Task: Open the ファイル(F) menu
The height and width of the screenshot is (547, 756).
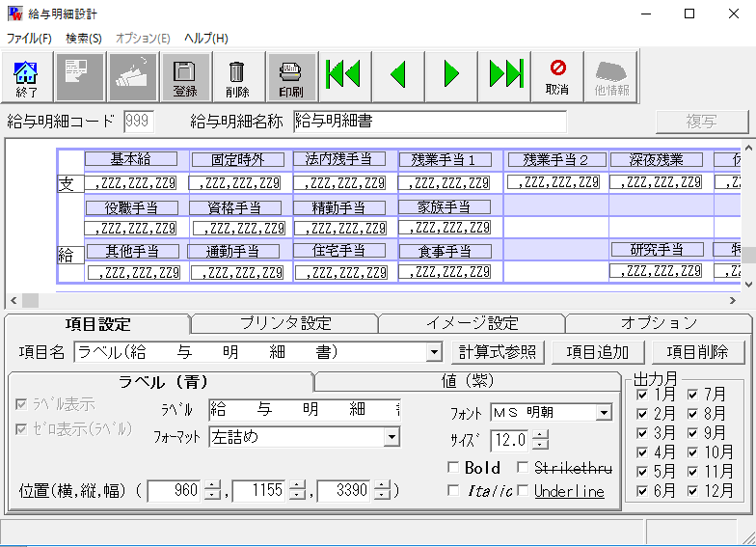Action: (29, 39)
